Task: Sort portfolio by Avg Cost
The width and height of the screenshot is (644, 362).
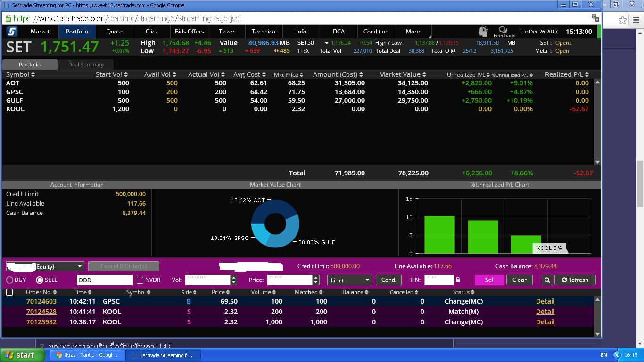Action: point(250,74)
